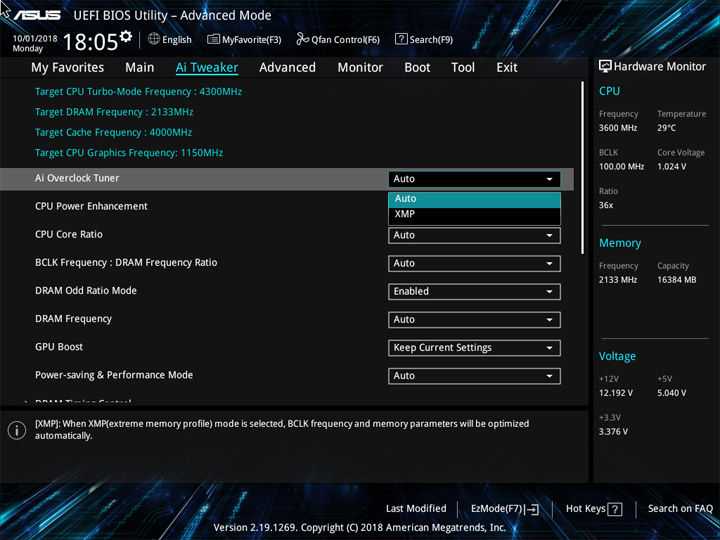Click Search on FAQ
Screen dimensions: 720x540
click(x=680, y=509)
